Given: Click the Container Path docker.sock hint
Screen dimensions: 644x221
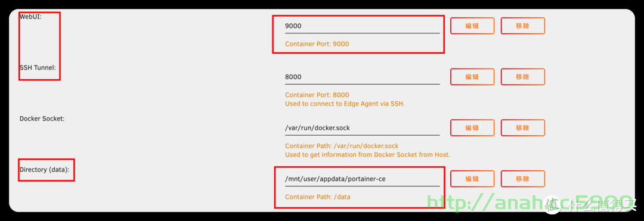Looking at the screenshot, I should [x=342, y=146].
